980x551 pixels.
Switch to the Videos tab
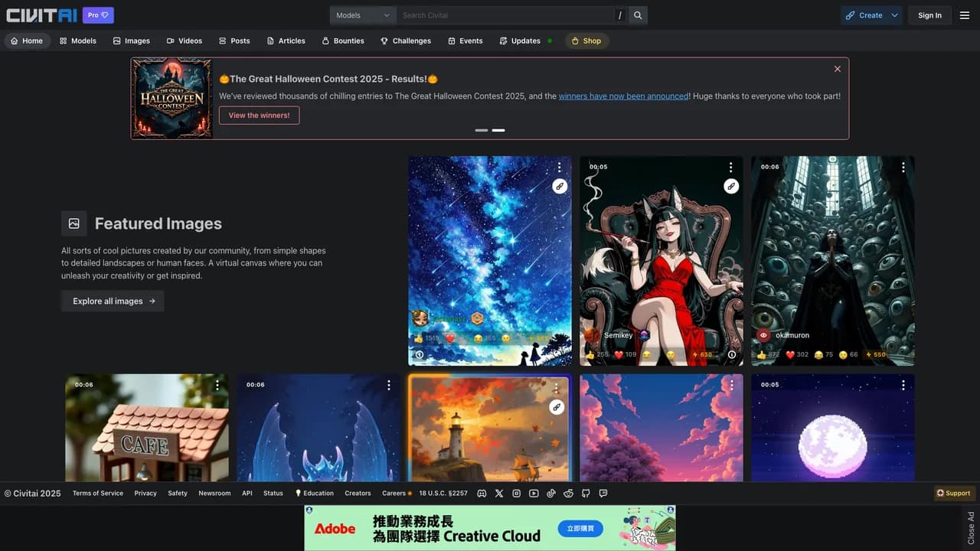tap(185, 41)
